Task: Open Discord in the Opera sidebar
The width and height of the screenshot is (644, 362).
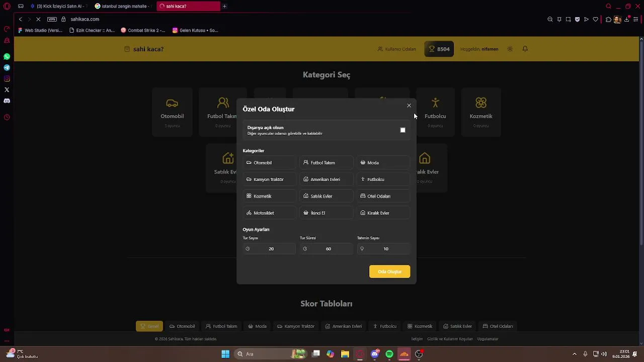Action: [x=7, y=101]
